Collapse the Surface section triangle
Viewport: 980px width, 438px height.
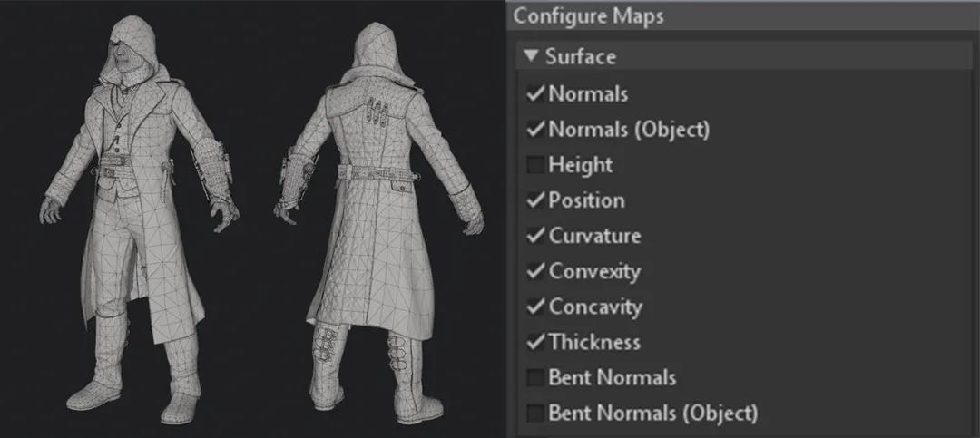point(531,56)
